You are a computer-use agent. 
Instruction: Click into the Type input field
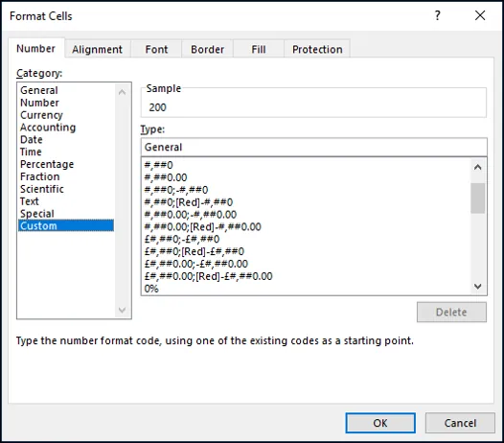313,147
